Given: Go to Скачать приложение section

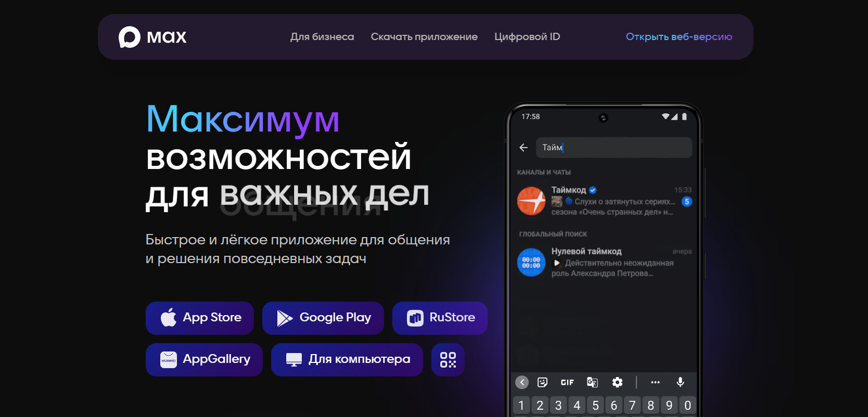Looking at the screenshot, I should click(x=424, y=37).
